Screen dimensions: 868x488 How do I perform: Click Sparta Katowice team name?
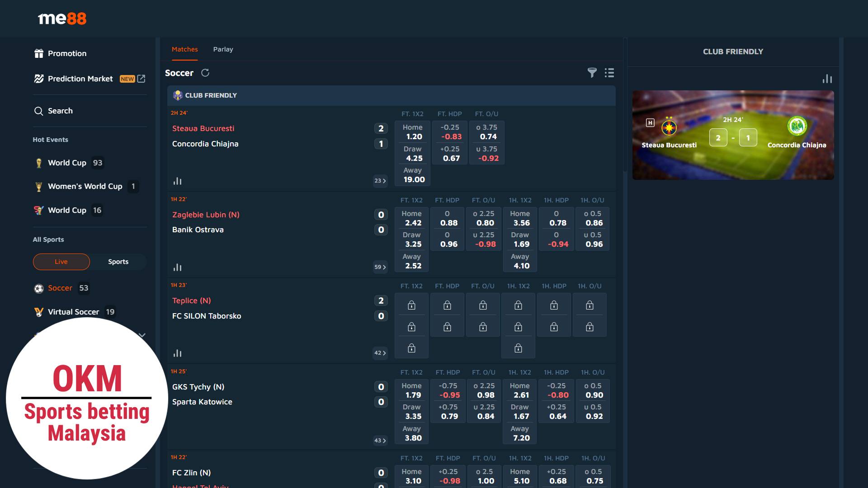pyautogui.click(x=202, y=402)
